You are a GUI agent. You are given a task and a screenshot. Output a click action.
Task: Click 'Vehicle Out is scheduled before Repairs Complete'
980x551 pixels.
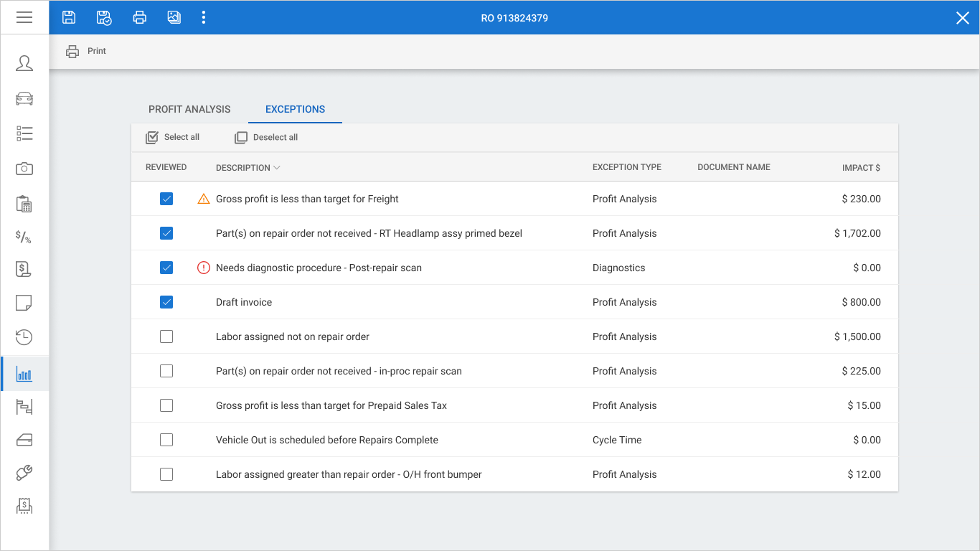click(x=327, y=440)
